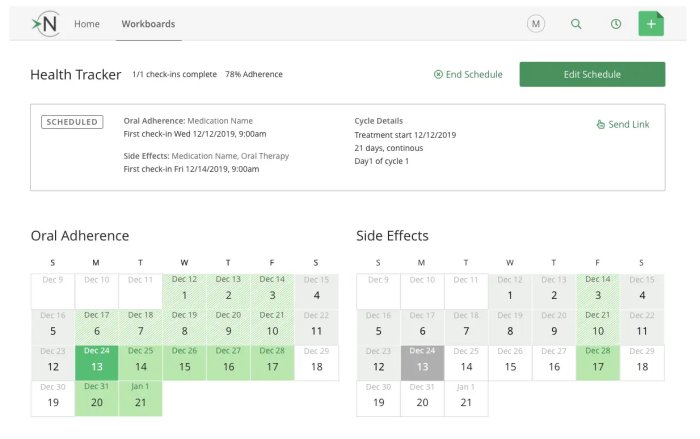The width and height of the screenshot is (700, 439).
Task: Click the Navigating Care logo icon
Action: coord(45,24)
